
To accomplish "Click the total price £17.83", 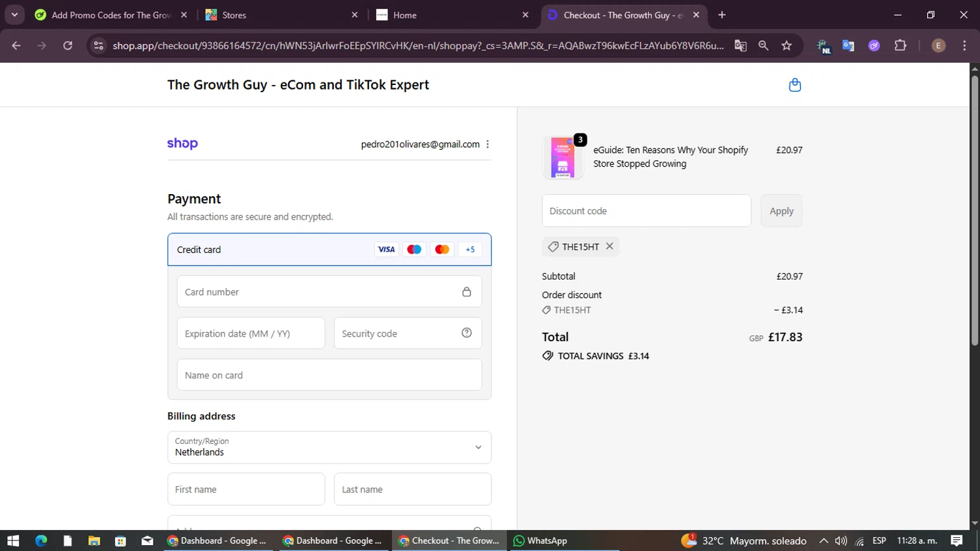I will click(x=785, y=337).
